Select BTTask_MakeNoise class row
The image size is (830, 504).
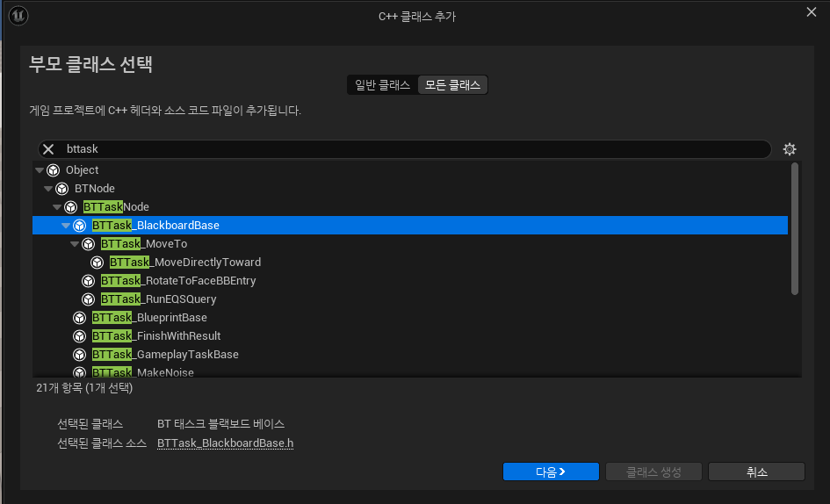(410, 371)
